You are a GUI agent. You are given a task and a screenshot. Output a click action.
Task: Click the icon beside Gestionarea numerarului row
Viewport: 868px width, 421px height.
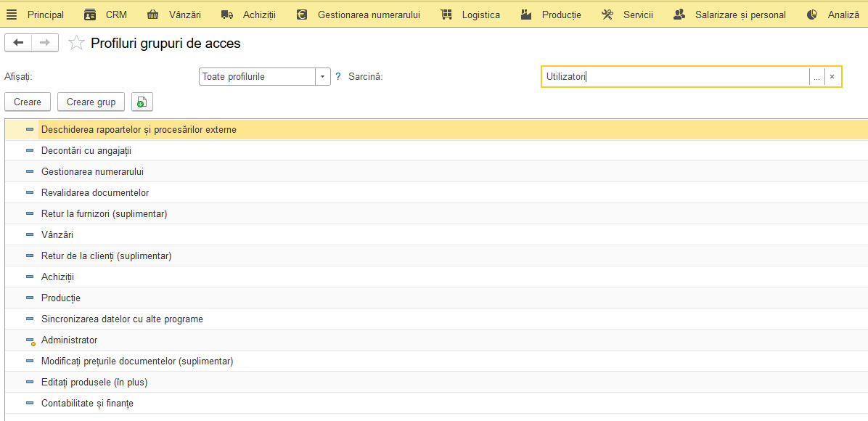[30, 172]
